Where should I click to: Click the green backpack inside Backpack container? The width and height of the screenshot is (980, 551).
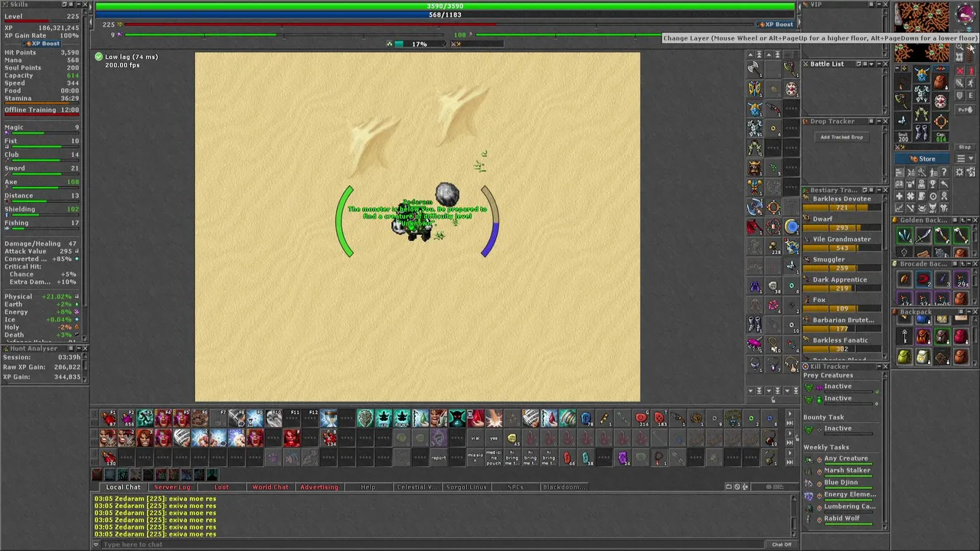coord(905,356)
